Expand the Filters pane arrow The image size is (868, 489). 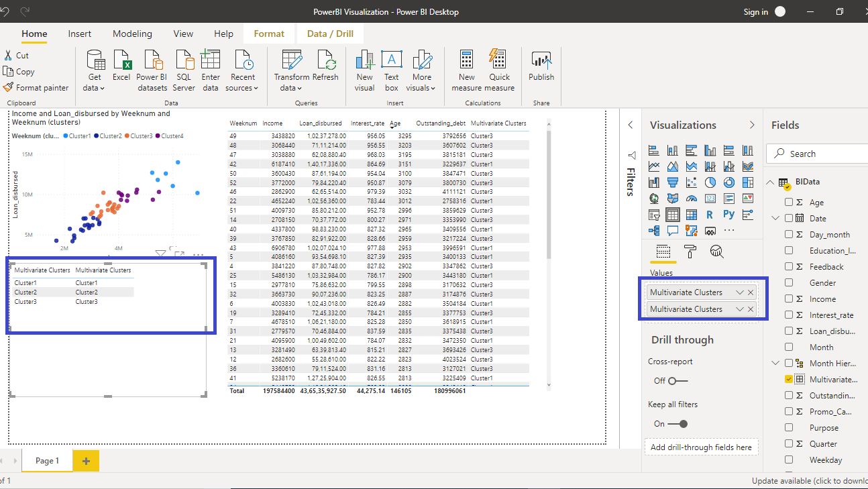pyautogui.click(x=630, y=125)
